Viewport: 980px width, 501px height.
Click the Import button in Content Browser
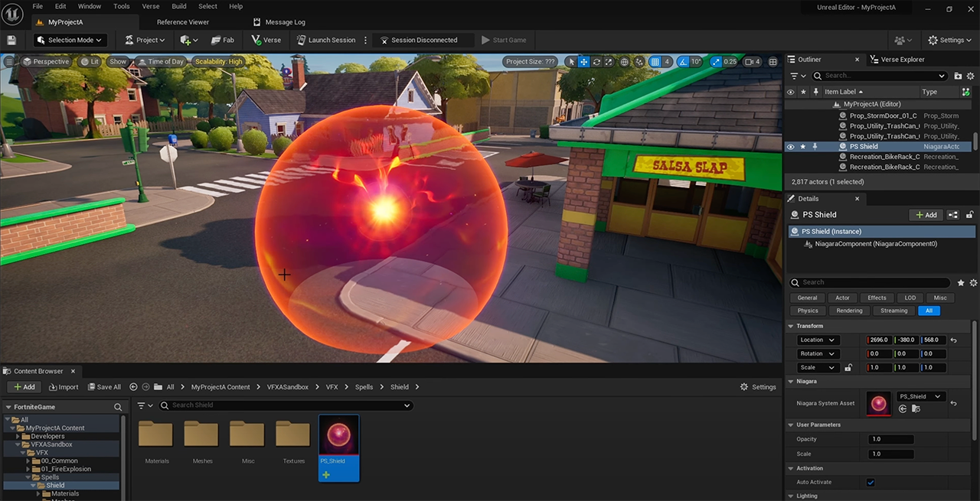coord(64,387)
